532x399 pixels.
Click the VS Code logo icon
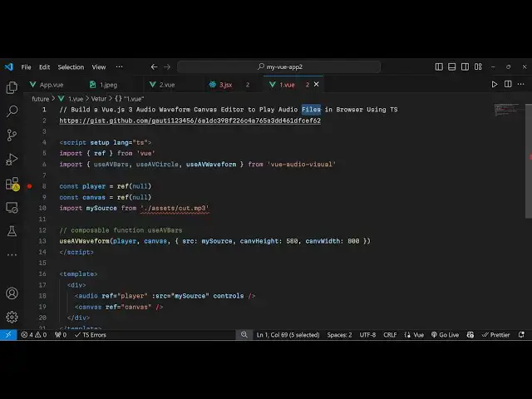[9, 66]
